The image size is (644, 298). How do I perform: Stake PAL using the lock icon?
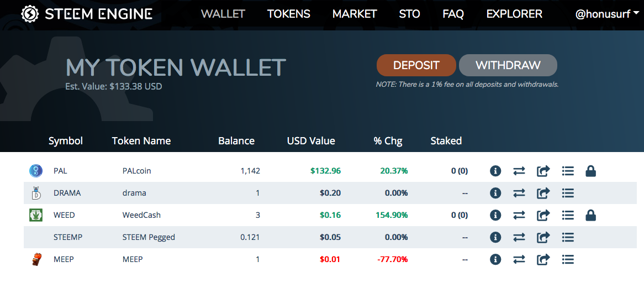pyautogui.click(x=590, y=171)
